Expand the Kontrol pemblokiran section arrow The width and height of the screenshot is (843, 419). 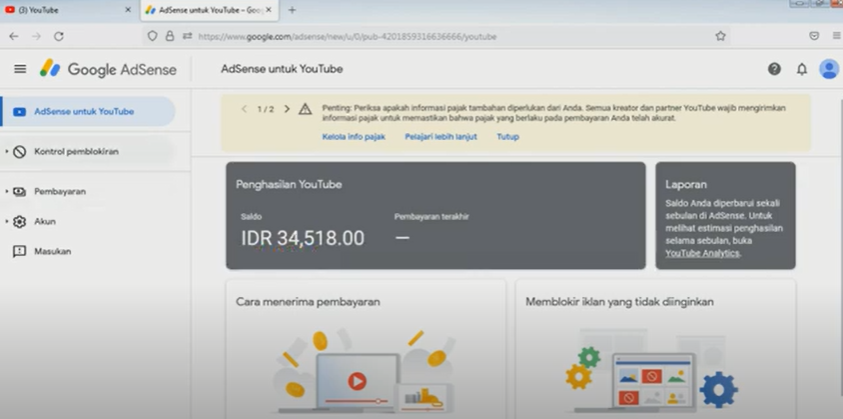pos(6,152)
